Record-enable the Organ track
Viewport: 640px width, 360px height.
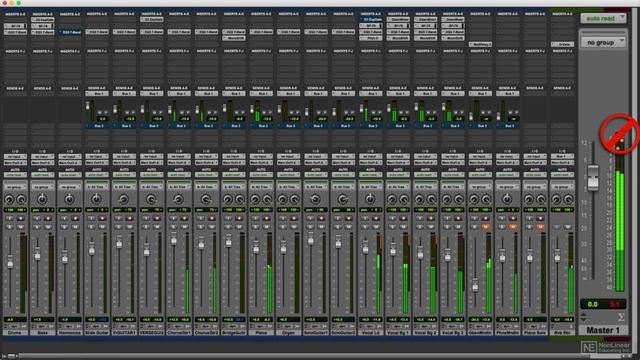point(294,218)
